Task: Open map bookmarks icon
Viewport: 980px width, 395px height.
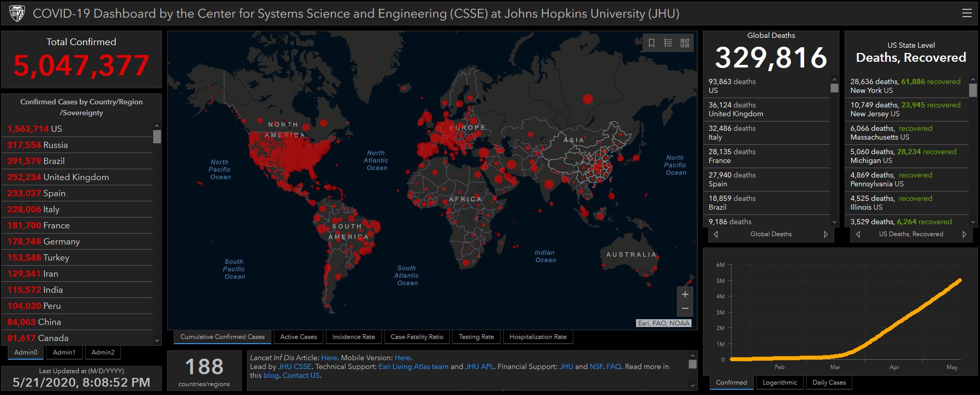Action: [652, 43]
